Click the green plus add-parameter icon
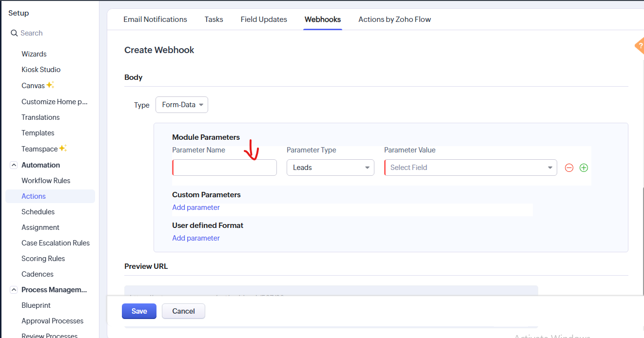This screenshot has height=338, width=644. tap(584, 168)
